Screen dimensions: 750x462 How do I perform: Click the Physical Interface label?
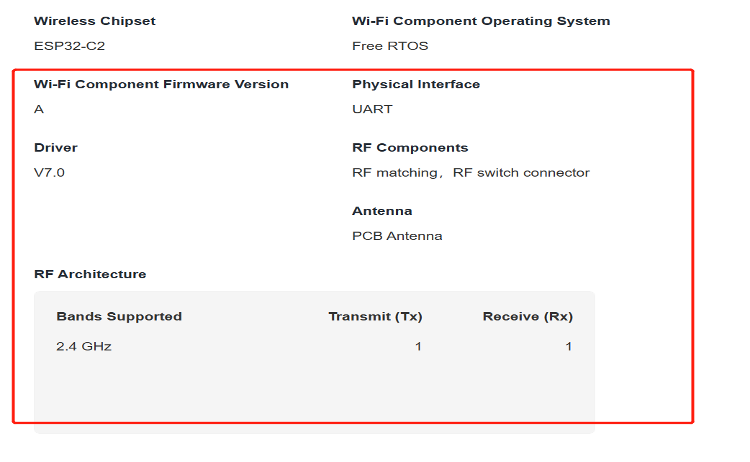pos(416,84)
